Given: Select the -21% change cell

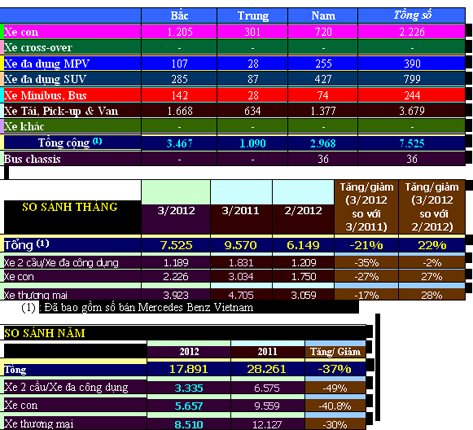Looking at the screenshot, I should pos(366,245).
